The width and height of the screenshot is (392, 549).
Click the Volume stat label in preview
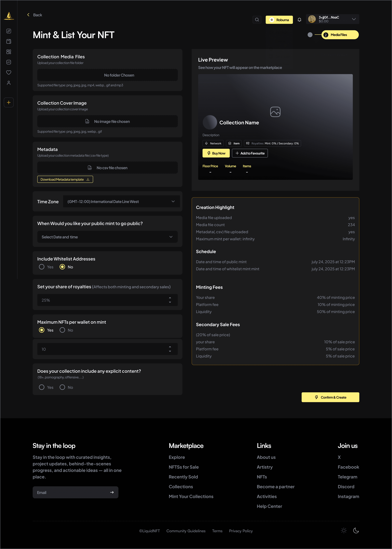click(230, 166)
